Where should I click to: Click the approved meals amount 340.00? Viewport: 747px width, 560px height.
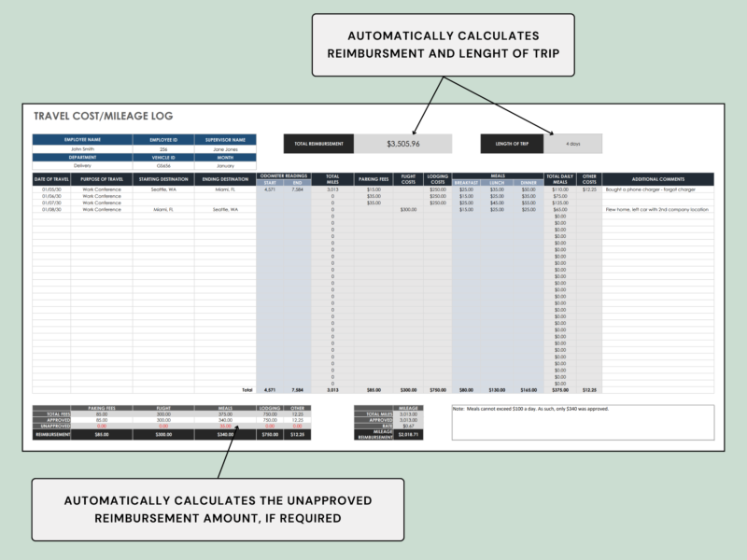click(x=225, y=420)
